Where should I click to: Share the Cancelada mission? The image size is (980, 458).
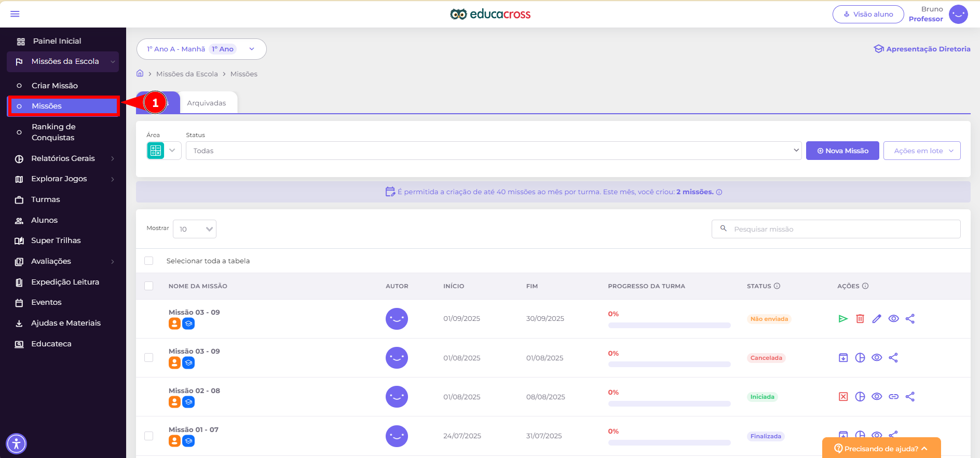(x=893, y=358)
